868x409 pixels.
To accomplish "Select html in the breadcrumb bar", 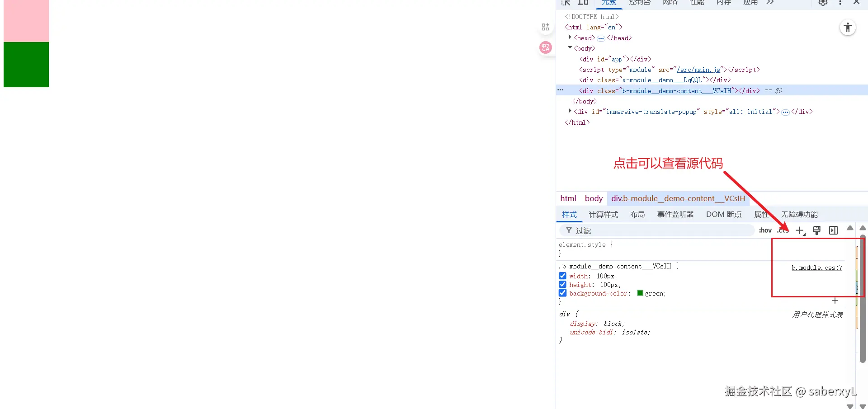I will click(x=568, y=198).
